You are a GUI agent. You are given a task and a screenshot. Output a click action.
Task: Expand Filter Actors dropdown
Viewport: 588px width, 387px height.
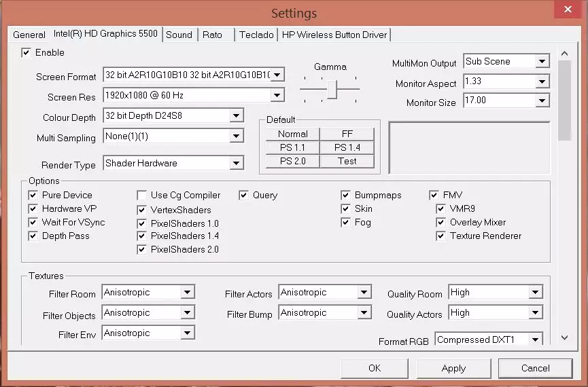364,292
